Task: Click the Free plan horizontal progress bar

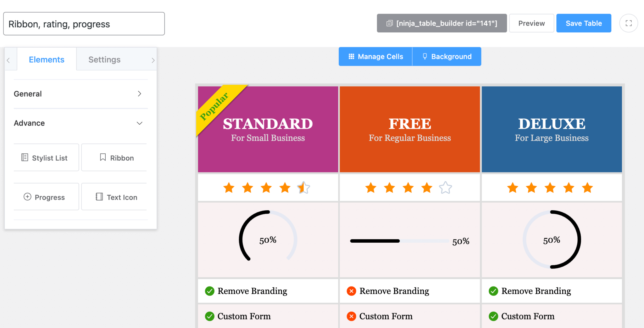Action: [399, 241]
